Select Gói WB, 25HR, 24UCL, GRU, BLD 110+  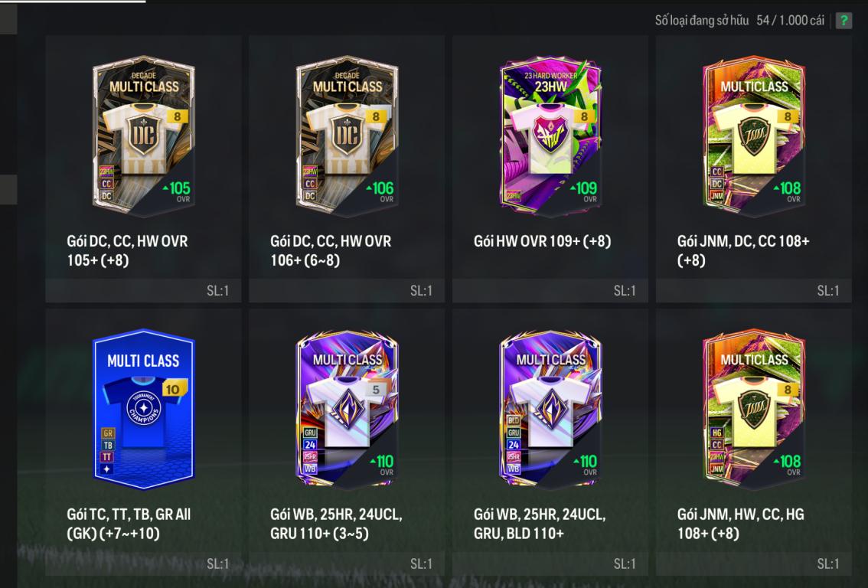pos(540,524)
